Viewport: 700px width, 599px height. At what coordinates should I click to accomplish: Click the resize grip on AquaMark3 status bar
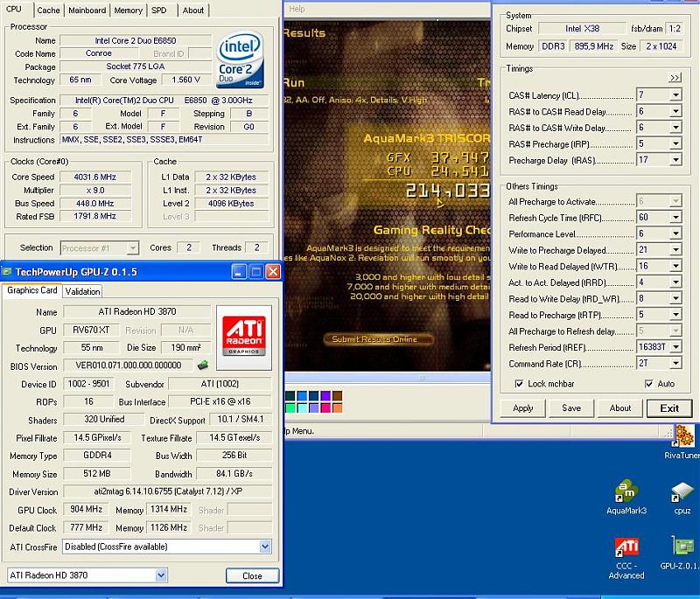[x=668, y=432]
